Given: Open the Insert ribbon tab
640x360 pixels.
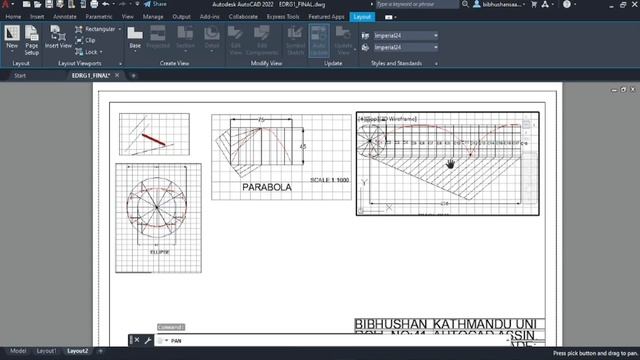Looking at the screenshot, I should [x=37, y=17].
